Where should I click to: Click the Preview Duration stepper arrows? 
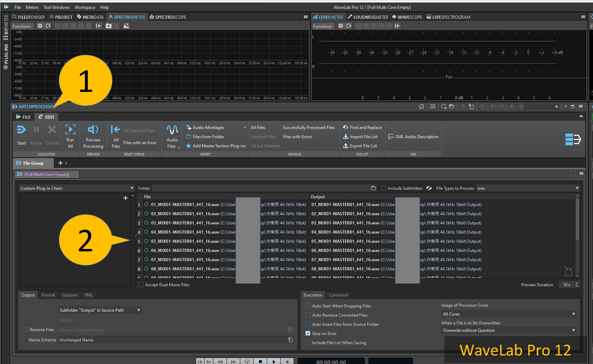[x=577, y=285]
